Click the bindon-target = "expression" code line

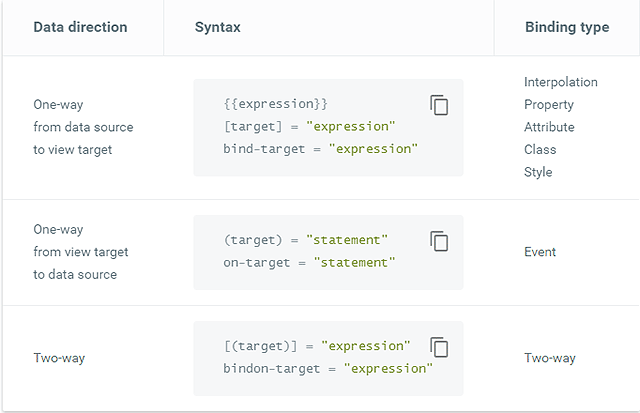(x=328, y=368)
